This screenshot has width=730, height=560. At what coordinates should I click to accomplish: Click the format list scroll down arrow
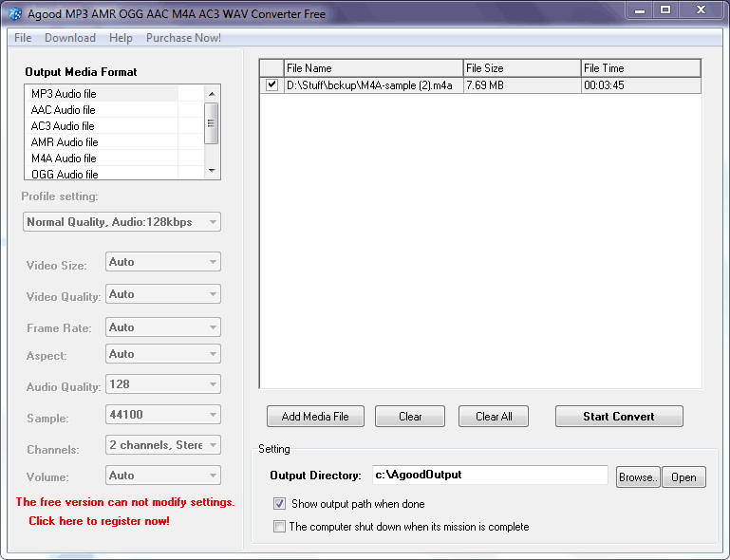coord(212,171)
